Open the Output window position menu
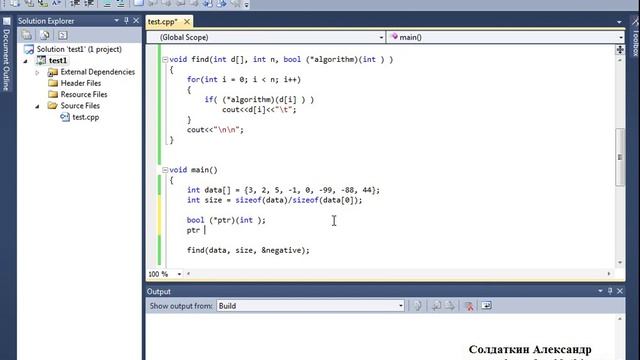This screenshot has width=640, height=360. [600, 291]
